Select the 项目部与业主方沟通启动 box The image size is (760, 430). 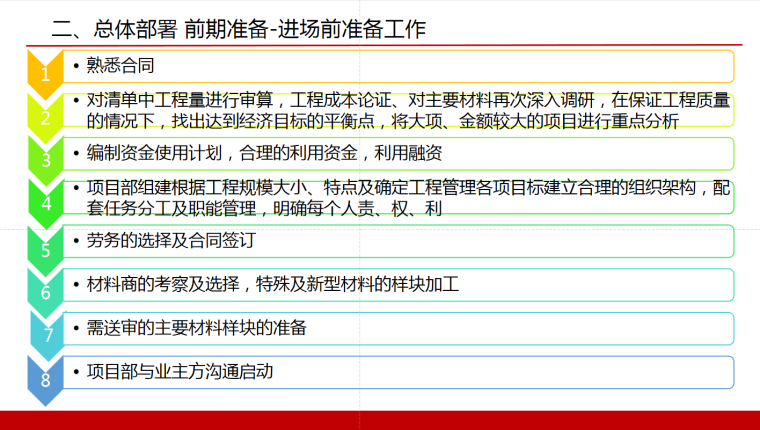point(400,372)
